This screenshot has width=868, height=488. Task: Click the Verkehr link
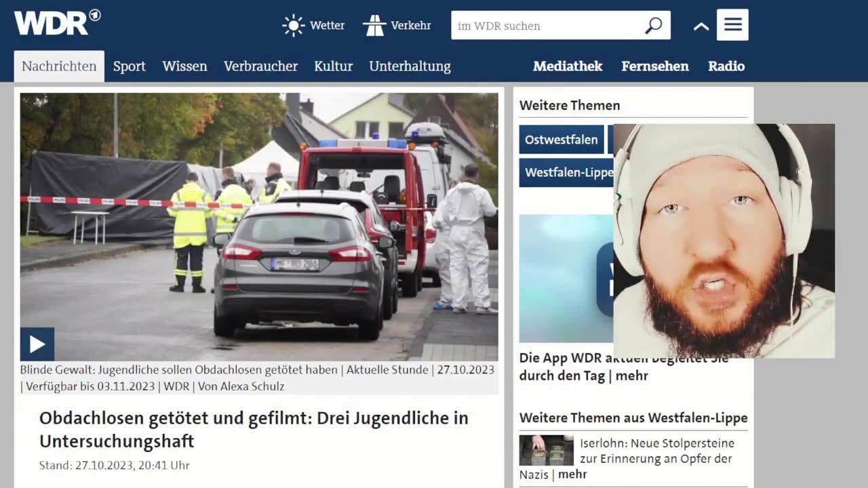[x=411, y=26]
